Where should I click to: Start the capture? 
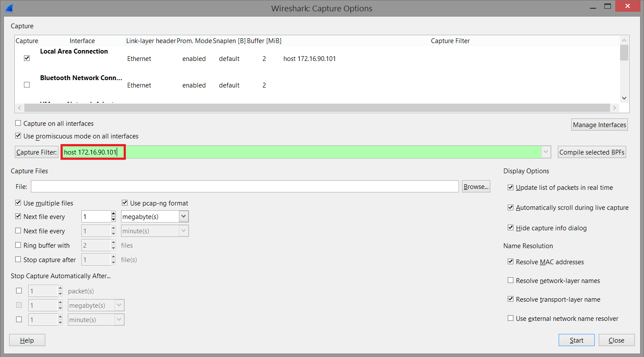(x=577, y=340)
